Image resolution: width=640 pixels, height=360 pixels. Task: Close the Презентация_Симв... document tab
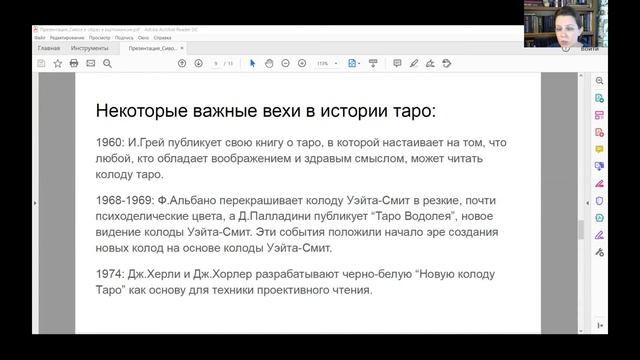coord(182,48)
